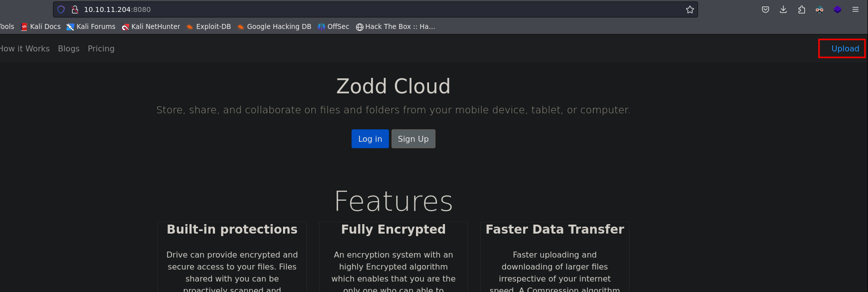Image resolution: width=868 pixels, height=292 pixels.
Task: Click the address bar URL field
Action: click(350, 9)
